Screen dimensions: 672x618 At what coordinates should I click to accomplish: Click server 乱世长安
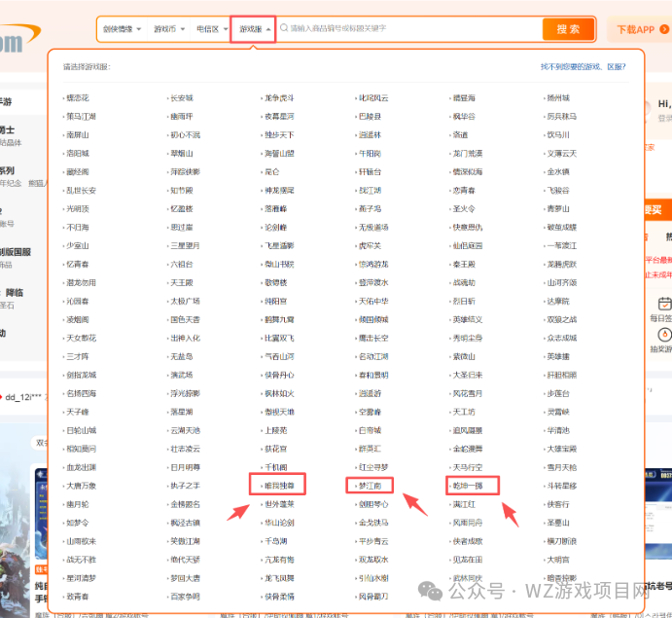(x=81, y=191)
